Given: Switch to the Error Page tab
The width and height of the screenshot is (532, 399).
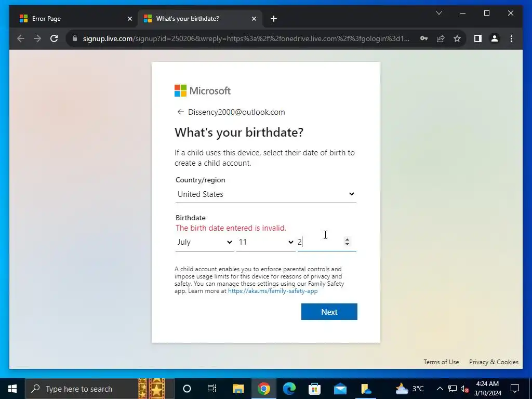Looking at the screenshot, I should pyautogui.click(x=76, y=19).
